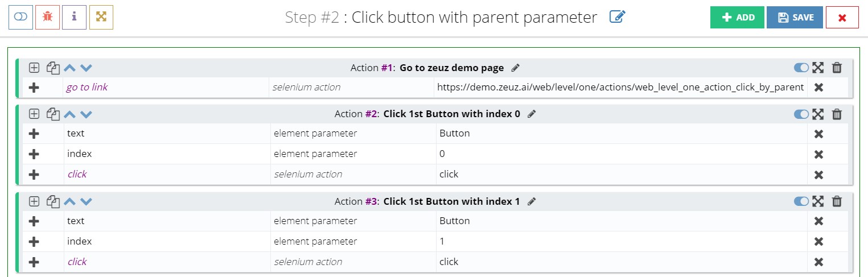Remove the index 0 row in Action #2
This screenshot has height=277, width=868.
click(x=818, y=154)
